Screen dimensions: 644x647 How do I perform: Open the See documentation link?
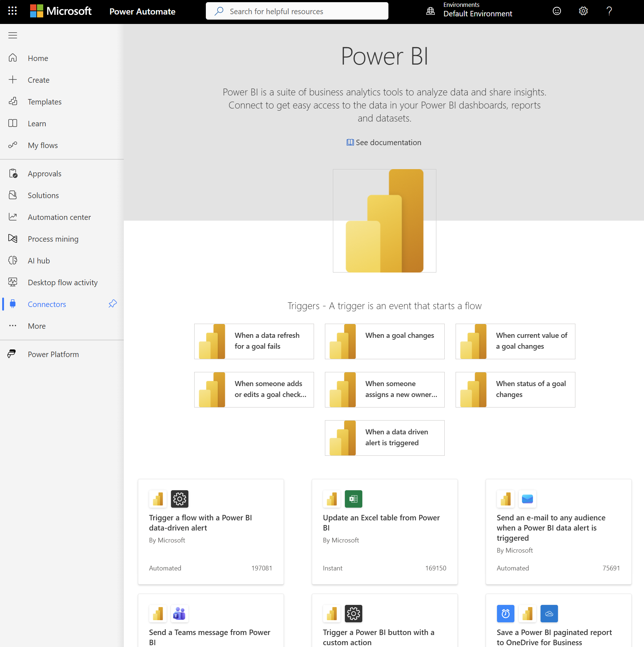384,142
